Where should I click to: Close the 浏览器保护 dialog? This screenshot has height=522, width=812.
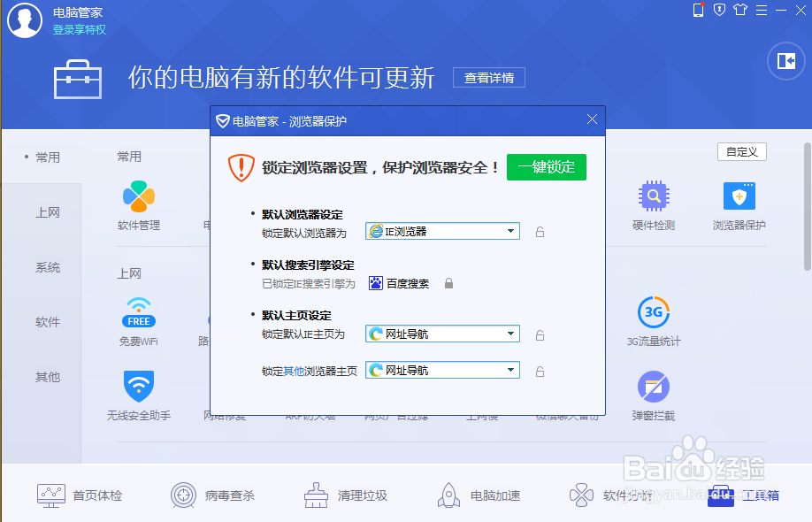[592, 119]
